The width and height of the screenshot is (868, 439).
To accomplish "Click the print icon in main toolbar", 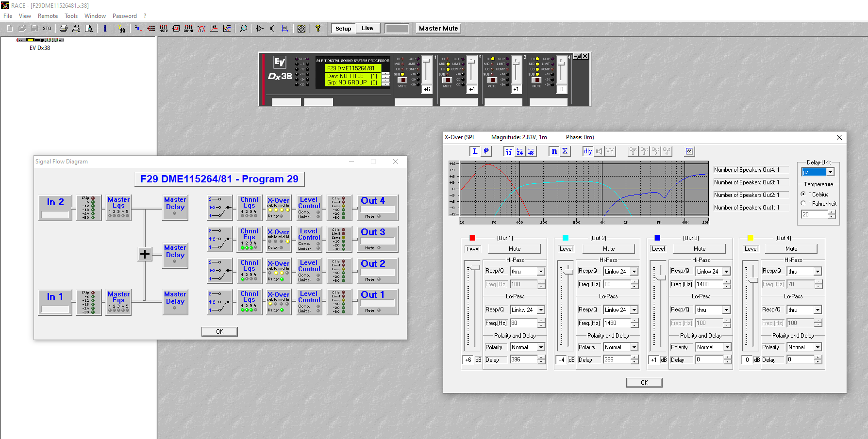I will point(64,29).
